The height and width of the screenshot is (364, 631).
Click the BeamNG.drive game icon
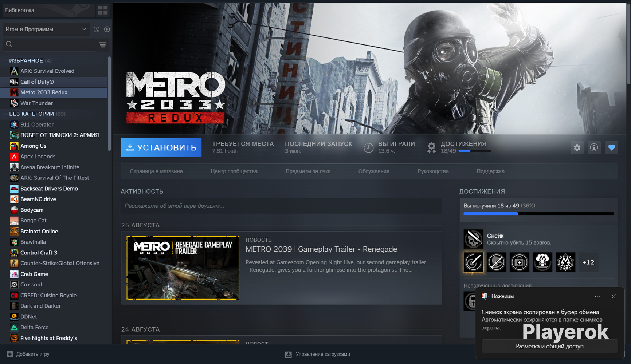[14, 199]
